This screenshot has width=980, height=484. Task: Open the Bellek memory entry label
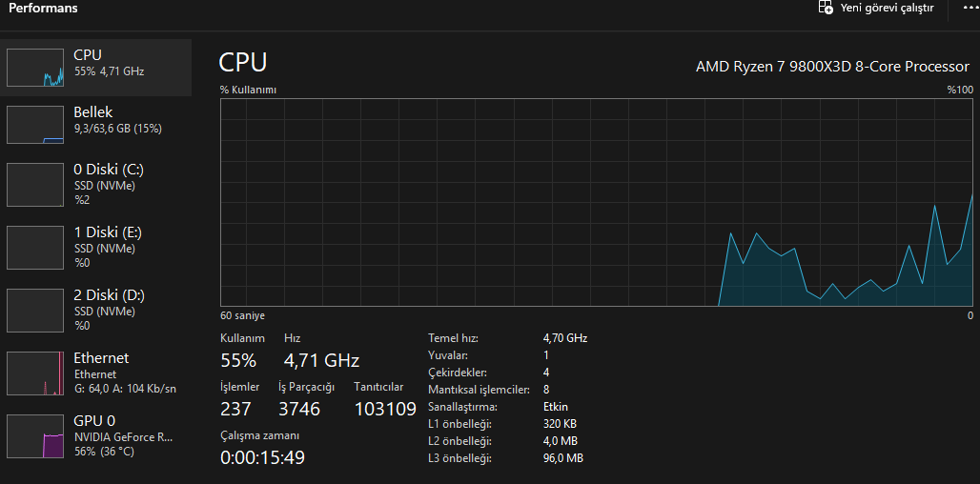pos(93,112)
